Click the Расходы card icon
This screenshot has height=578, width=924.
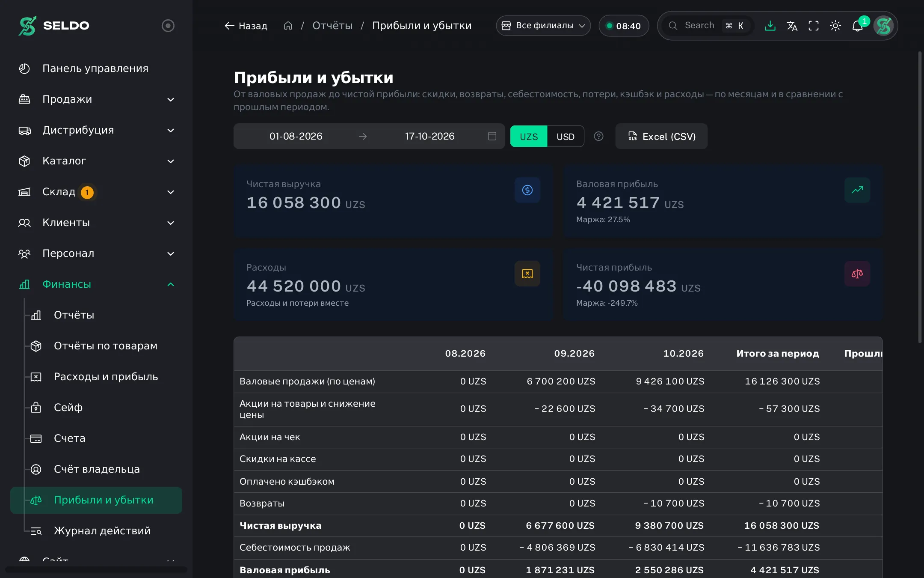pos(527,274)
